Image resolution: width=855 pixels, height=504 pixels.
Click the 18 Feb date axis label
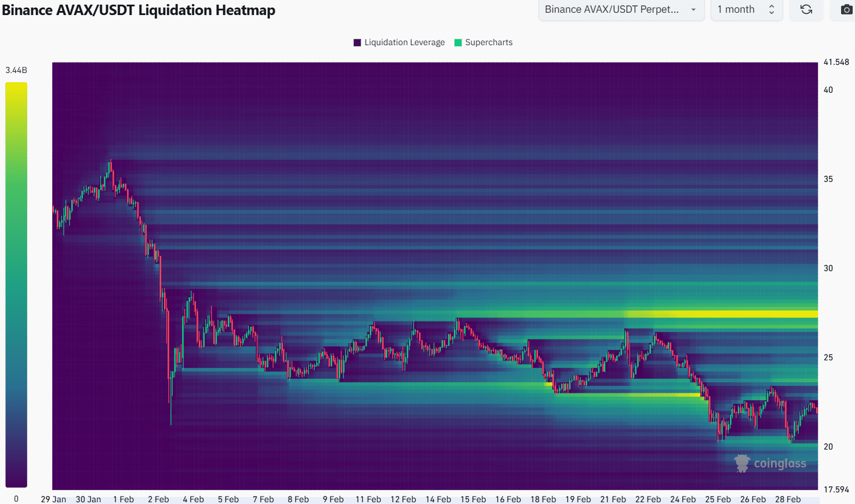pos(543,499)
